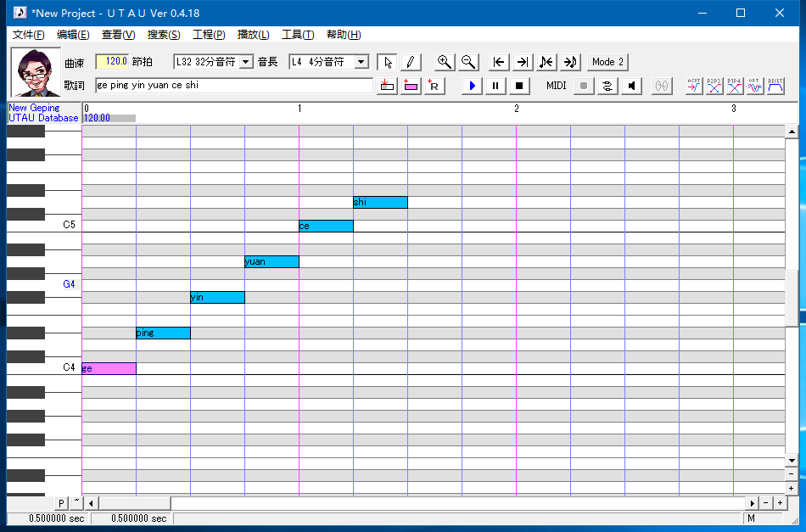
Task: Toggle the 'P' button at bottom left
Action: (x=61, y=503)
